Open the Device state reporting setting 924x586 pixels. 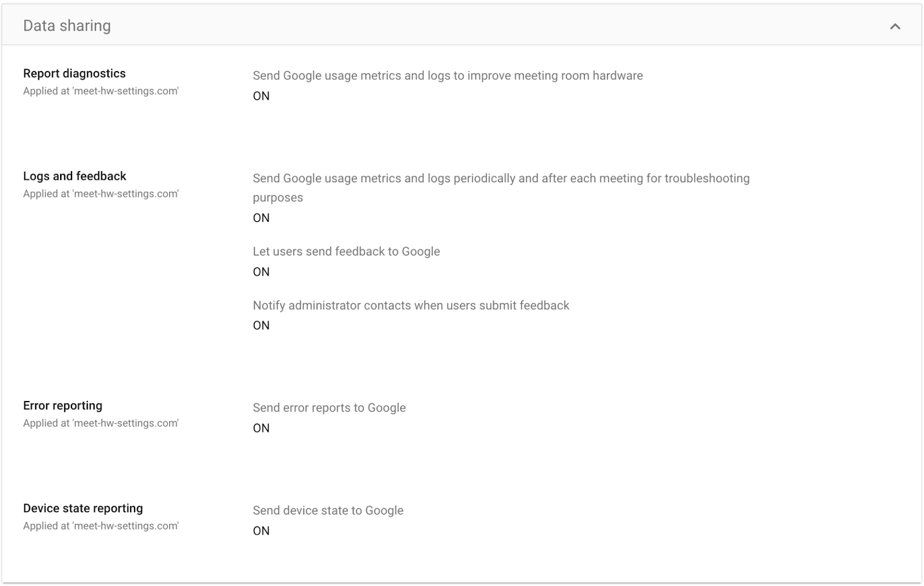pyautogui.click(x=83, y=508)
